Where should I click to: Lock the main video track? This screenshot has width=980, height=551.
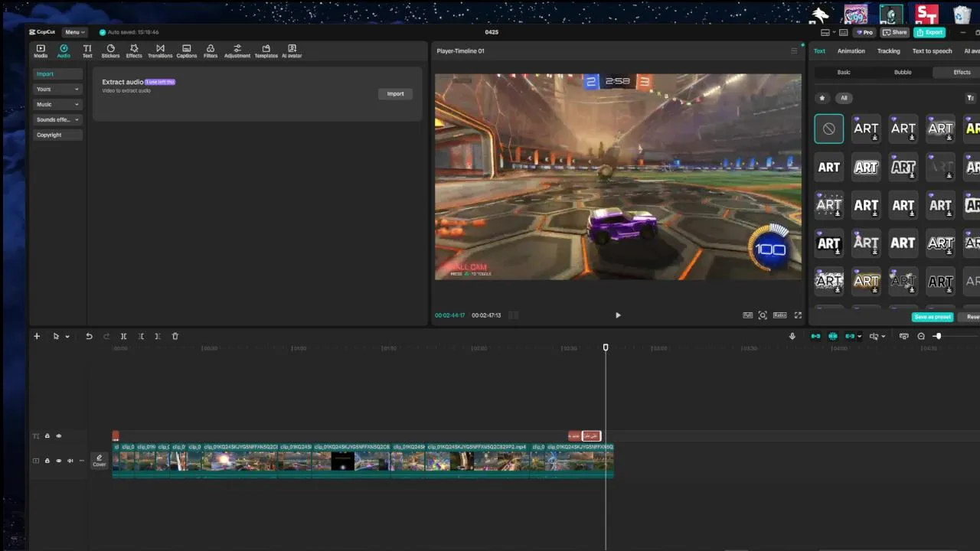point(47,461)
